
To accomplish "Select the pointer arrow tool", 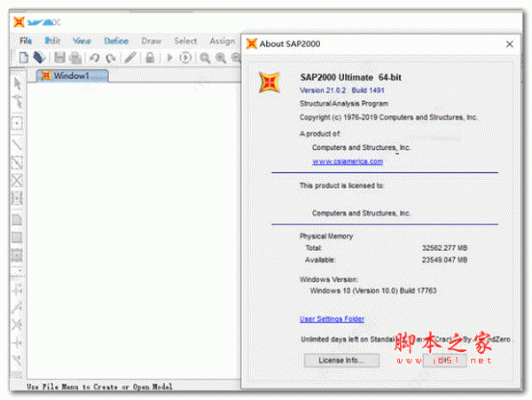I will pos(18,83).
